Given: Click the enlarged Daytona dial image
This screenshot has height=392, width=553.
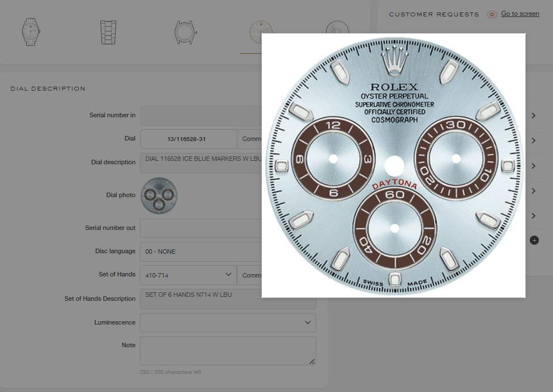Looking at the screenshot, I should [393, 165].
